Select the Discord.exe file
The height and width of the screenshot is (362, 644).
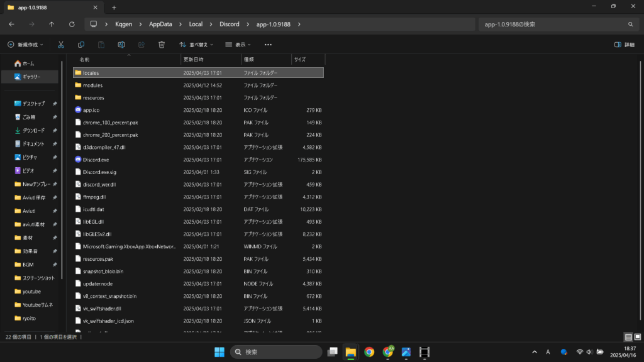(x=96, y=160)
